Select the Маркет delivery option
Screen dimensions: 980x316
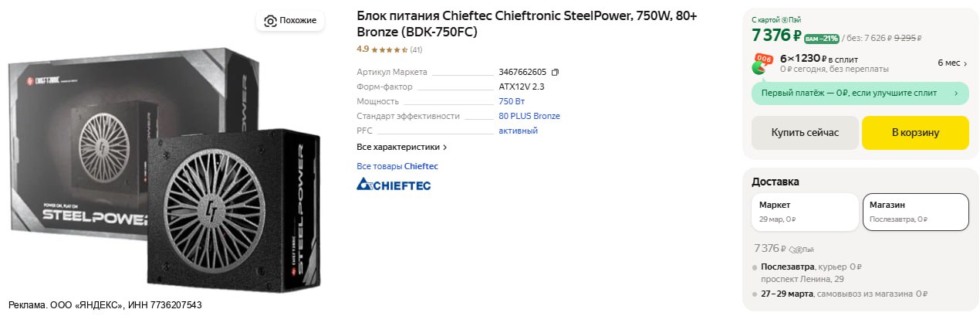click(x=805, y=212)
